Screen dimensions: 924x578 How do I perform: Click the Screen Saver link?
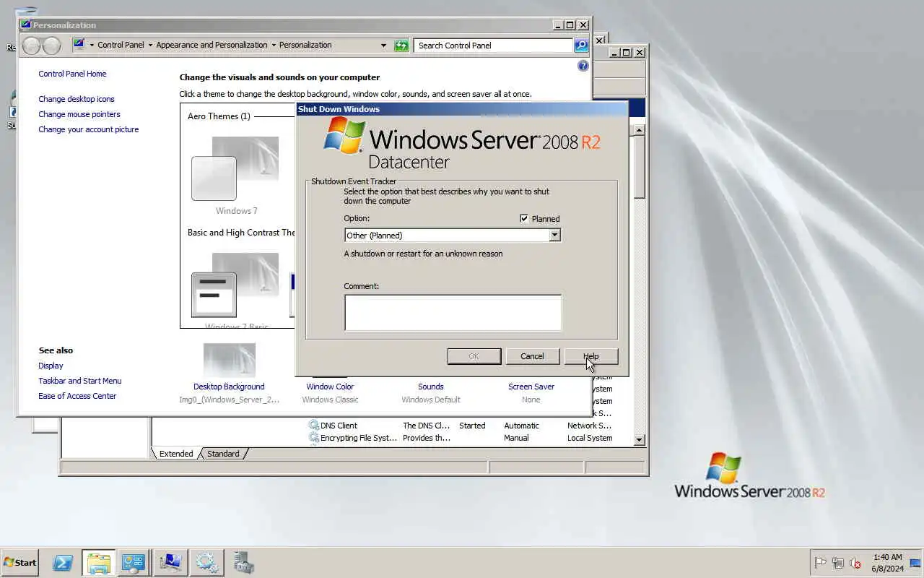tap(531, 387)
